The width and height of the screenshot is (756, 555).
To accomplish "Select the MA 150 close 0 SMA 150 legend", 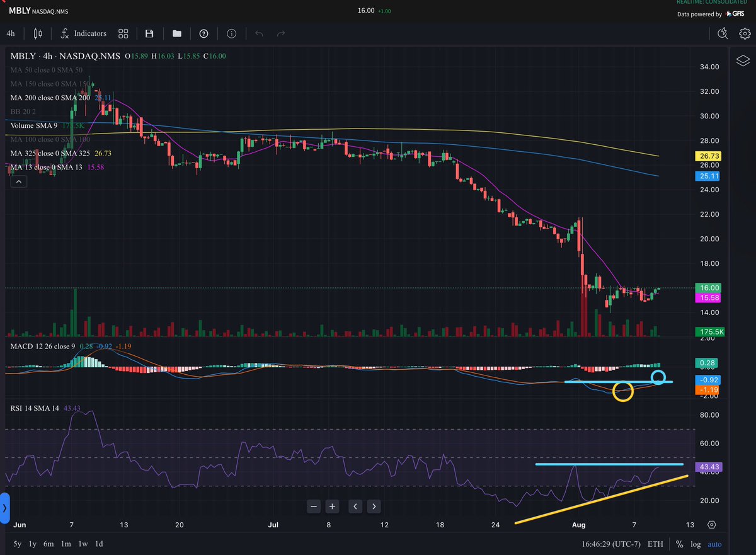I will [51, 84].
